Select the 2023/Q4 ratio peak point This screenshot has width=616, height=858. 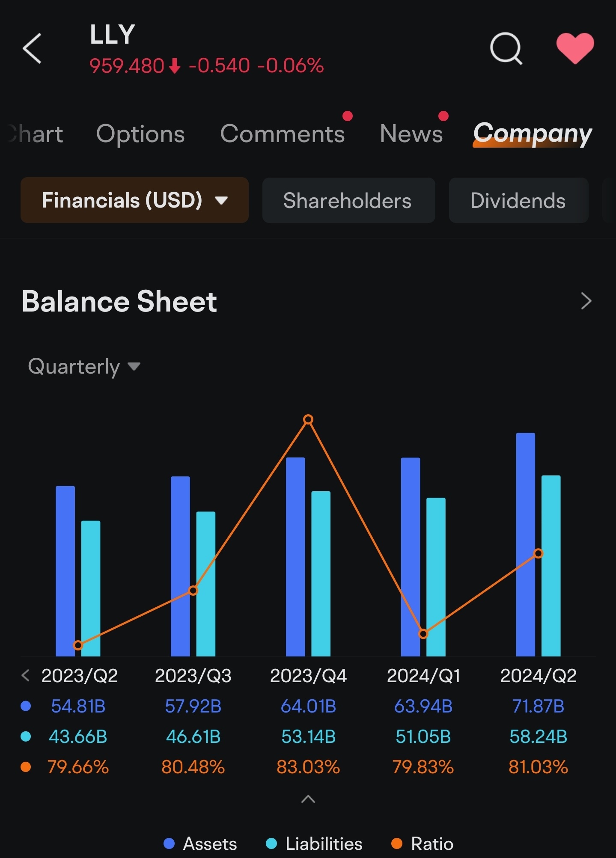pyautogui.click(x=308, y=419)
